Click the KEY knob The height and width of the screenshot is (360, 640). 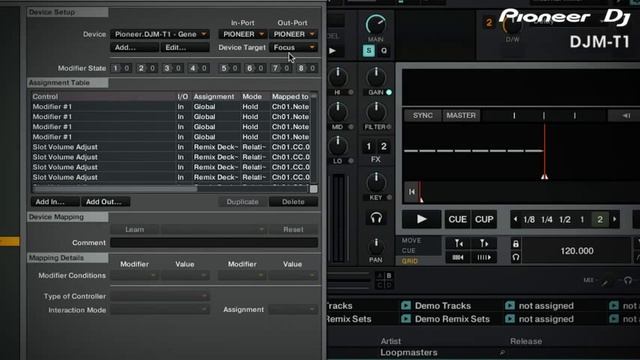(x=376, y=182)
